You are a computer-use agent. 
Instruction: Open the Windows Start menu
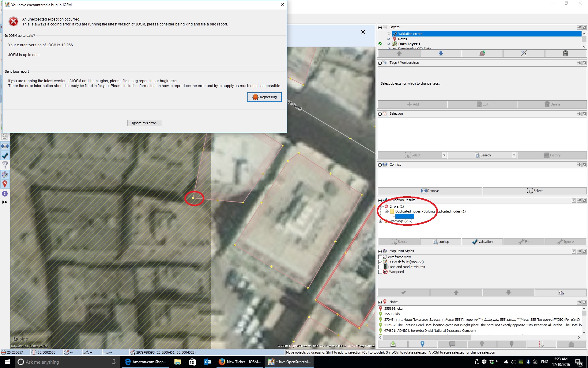pos(7,362)
